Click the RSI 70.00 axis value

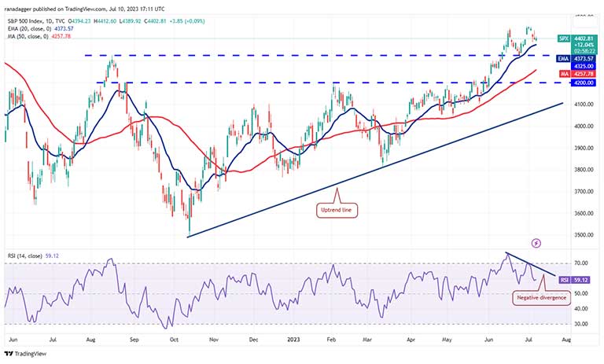(581, 263)
